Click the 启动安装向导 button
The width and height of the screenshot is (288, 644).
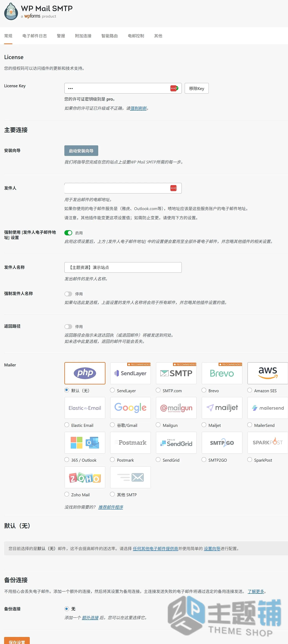pos(81,151)
